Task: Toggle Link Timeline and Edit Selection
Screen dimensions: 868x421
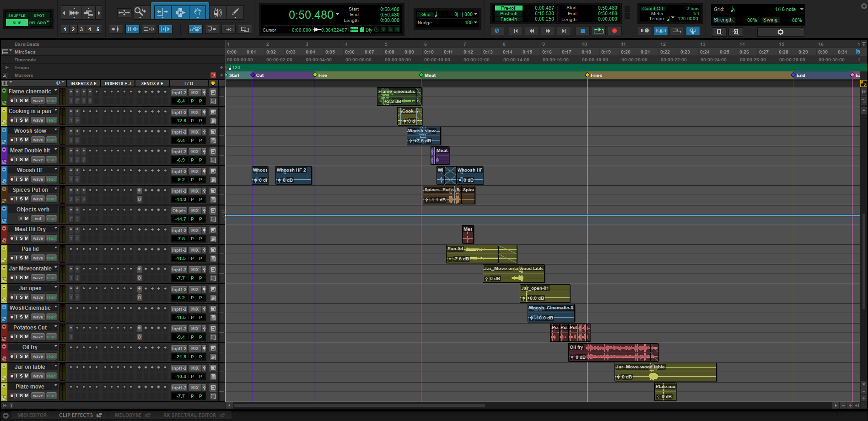Action: pos(132,29)
